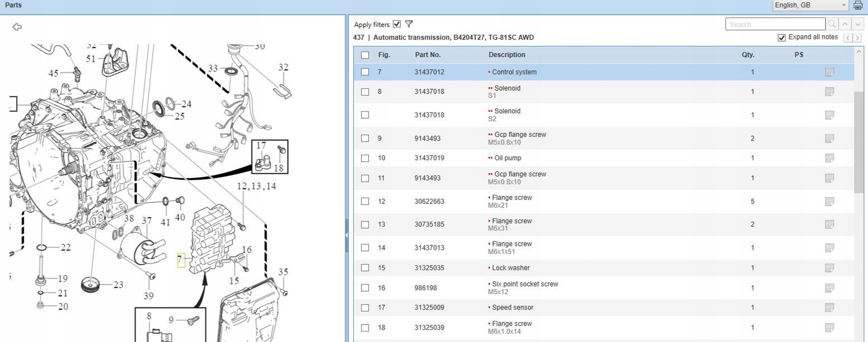Open the filter funnel icon
This screenshot has height=342, width=868.
pyautogui.click(x=409, y=24)
